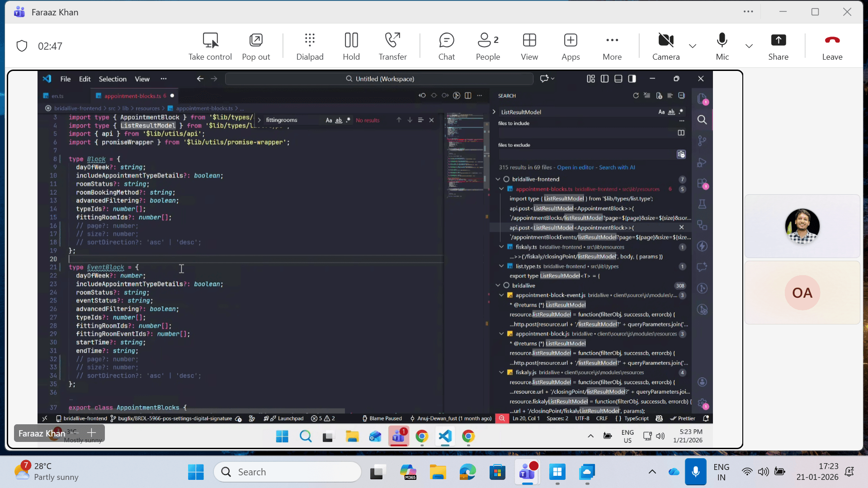This screenshot has height=488, width=868.
Task: Open mic options dropdown arrow
Action: pos(749,46)
